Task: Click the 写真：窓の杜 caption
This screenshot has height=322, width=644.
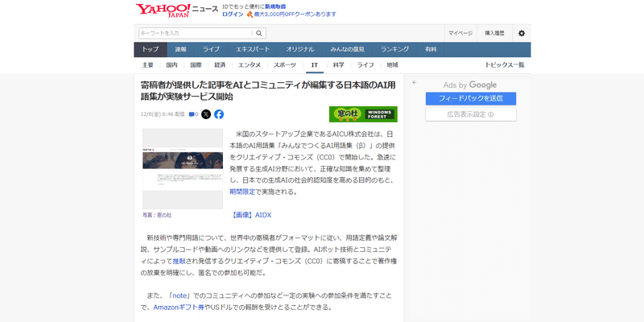Action: pyautogui.click(x=157, y=215)
